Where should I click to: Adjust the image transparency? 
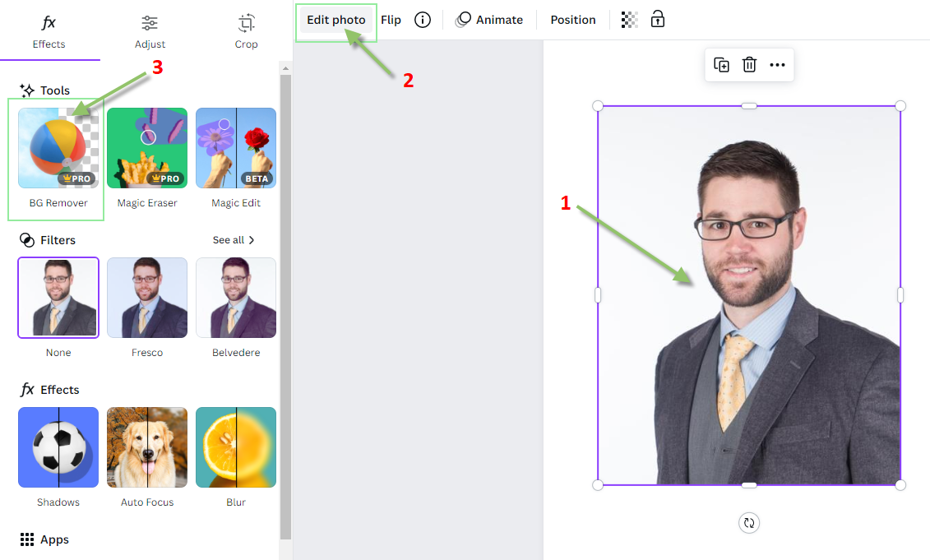click(629, 19)
